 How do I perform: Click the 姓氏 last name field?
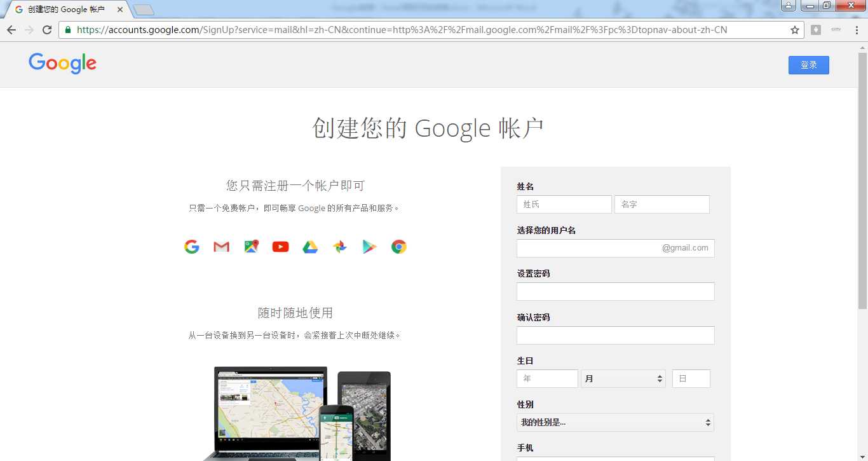(564, 204)
